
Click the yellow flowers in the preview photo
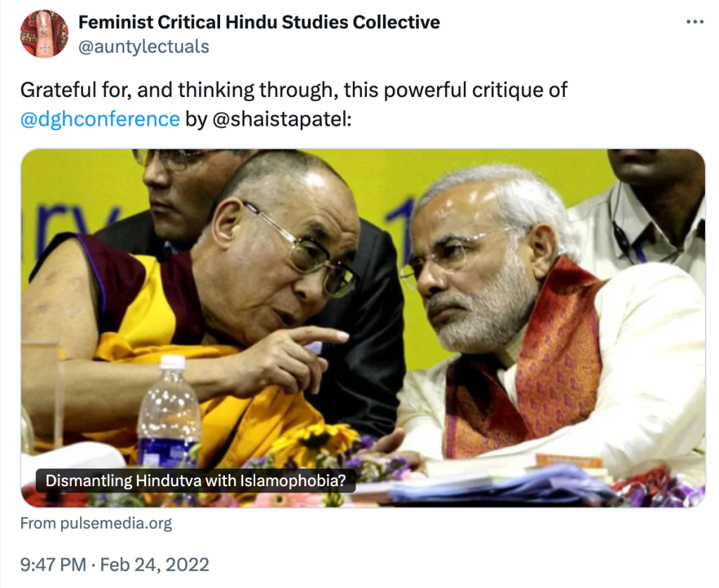point(309,441)
